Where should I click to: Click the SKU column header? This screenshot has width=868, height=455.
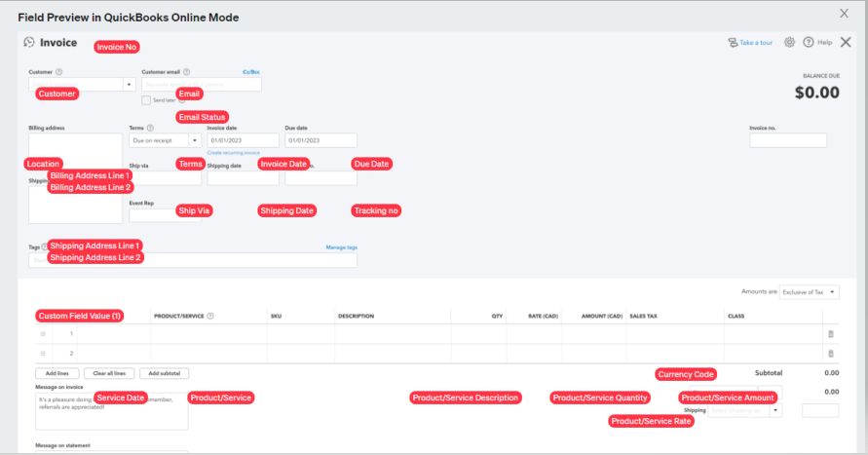pyautogui.click(x=277, y=316)
